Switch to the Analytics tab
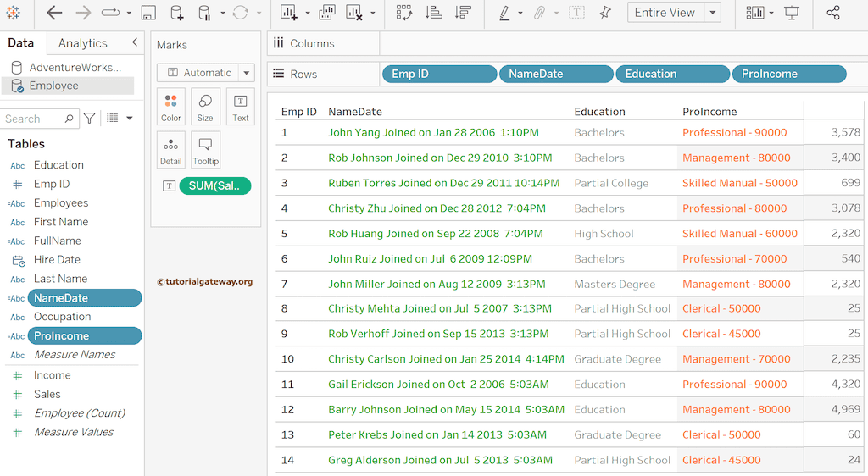Image resolution: width=868 pixels, height=476 pixels. (x=82, y=43)
